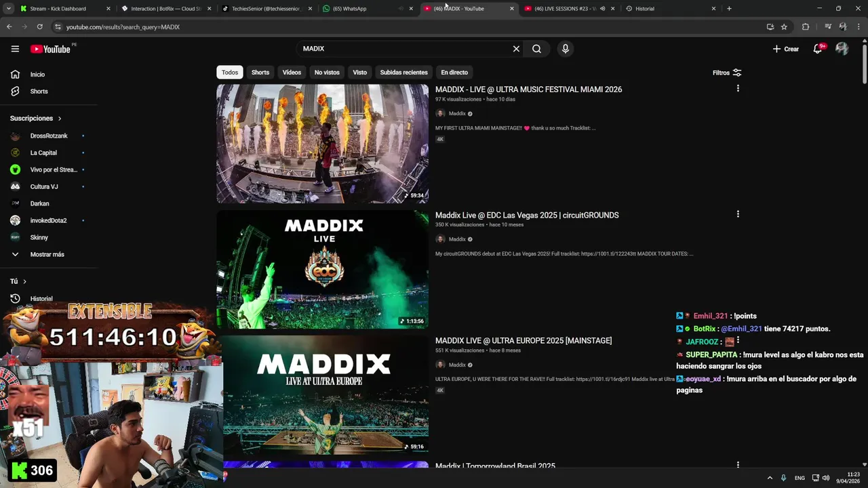
Task: Click the Crear button
Action: (x=786, y=49)
